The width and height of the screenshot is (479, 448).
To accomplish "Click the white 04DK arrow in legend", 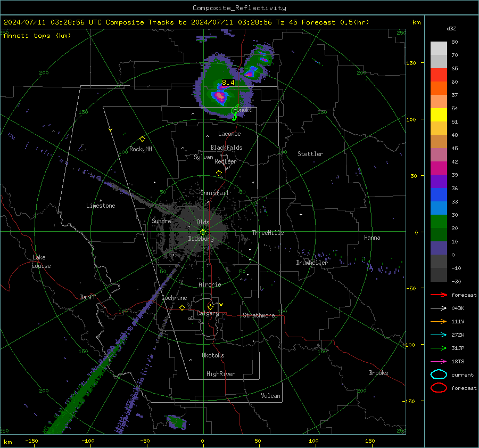I will click(439, 308).
